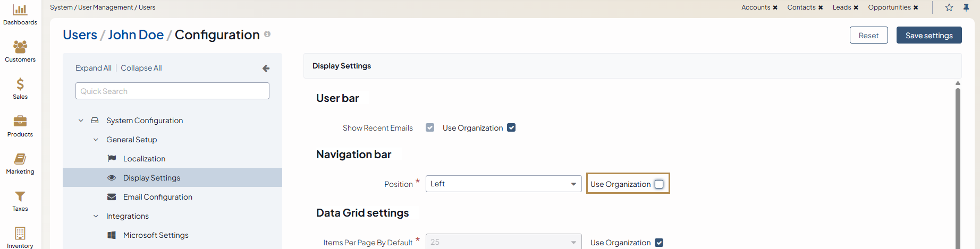980x249 pixels.
Task: Open the Dashboards sidebar icon
Action: (x=20, y=10)
